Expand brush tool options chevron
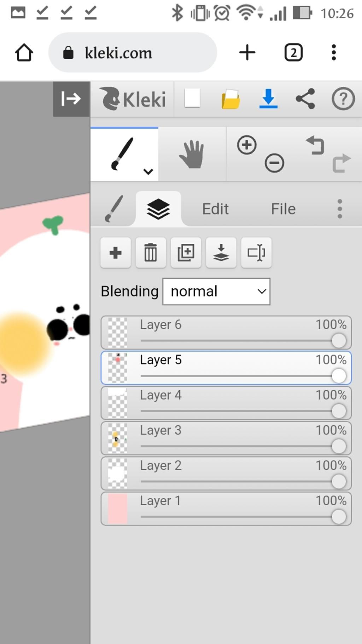The image size is (362, 644). (x=148, y=172)
